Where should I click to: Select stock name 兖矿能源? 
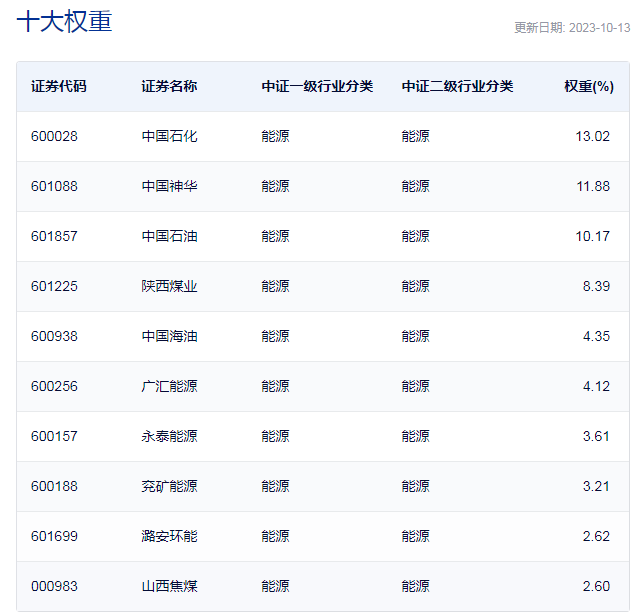[169, 486]
